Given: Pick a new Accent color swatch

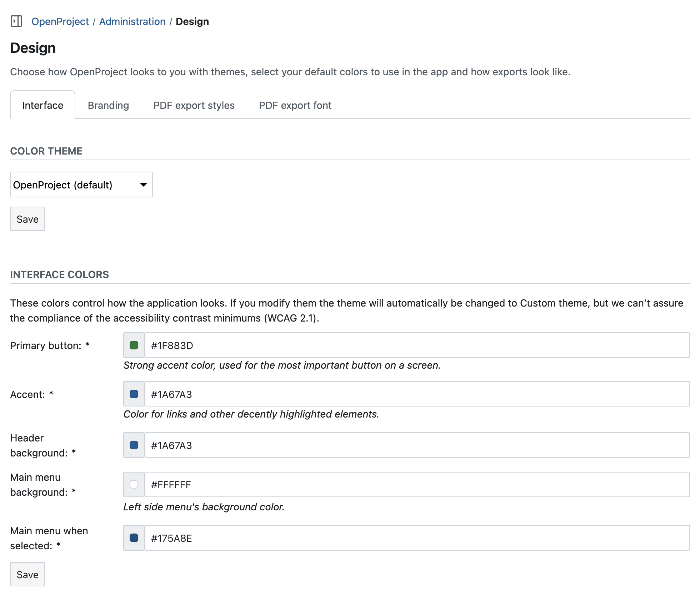Looking at the screenshot, I should (x=134, y=394).
